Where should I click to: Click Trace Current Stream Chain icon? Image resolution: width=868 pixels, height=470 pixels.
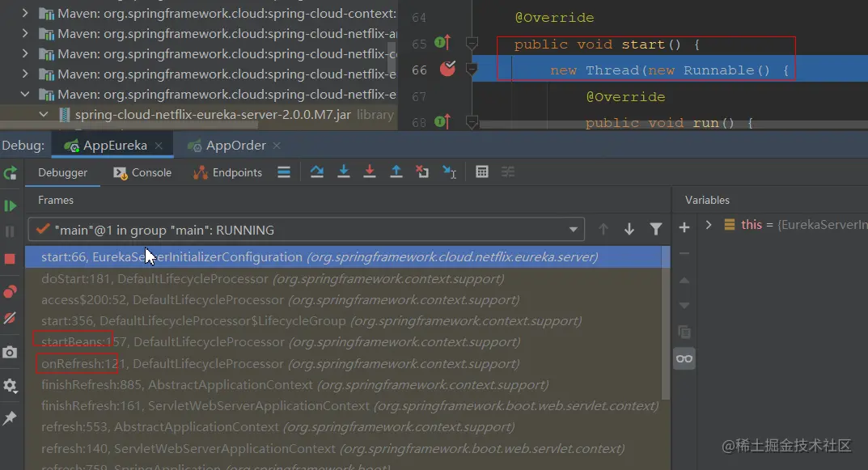(x=508, y=172)
